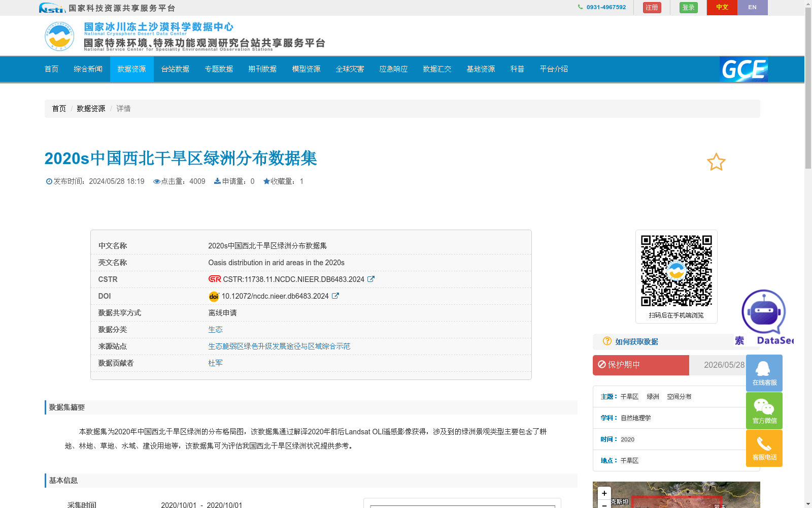Open the 首页 nav menu item

(52, 69)
